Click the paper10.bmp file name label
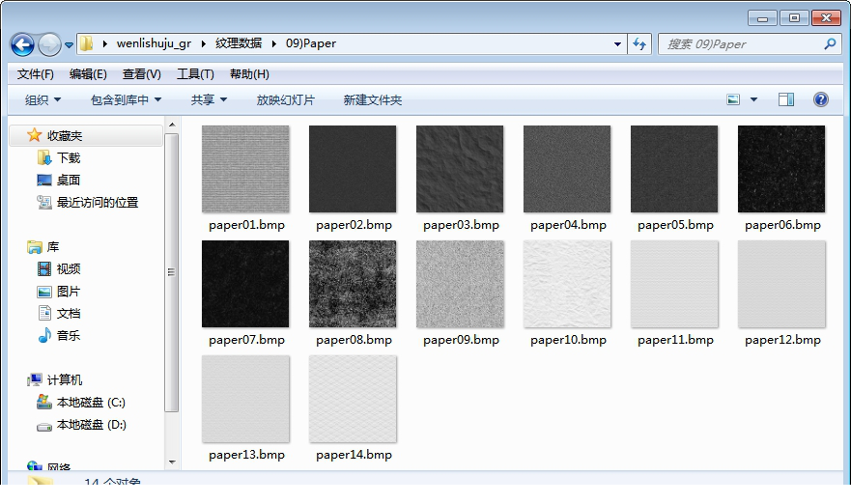851x504 pixels. (568, 340)
